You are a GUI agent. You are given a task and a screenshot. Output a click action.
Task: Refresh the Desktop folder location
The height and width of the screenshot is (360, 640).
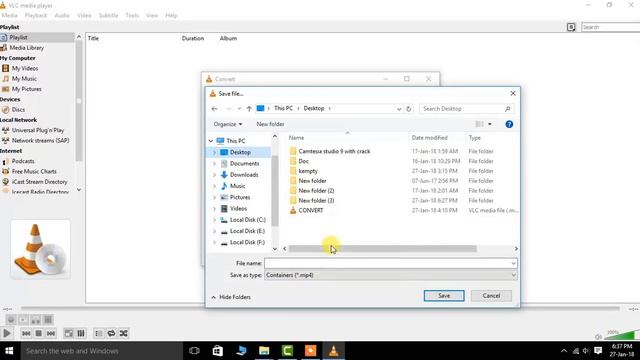pos(409,109)
